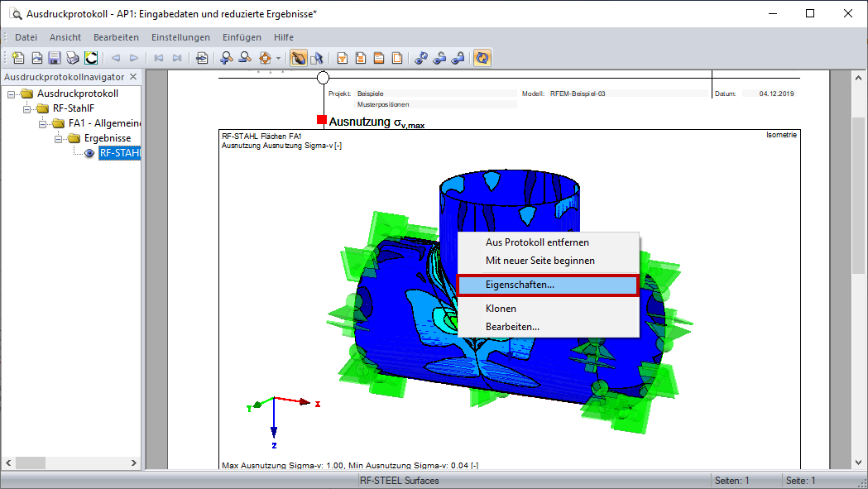Click the page with orange funnel icon
The width and height of the screenshot is (868, 489).
(x=342, y=58)
